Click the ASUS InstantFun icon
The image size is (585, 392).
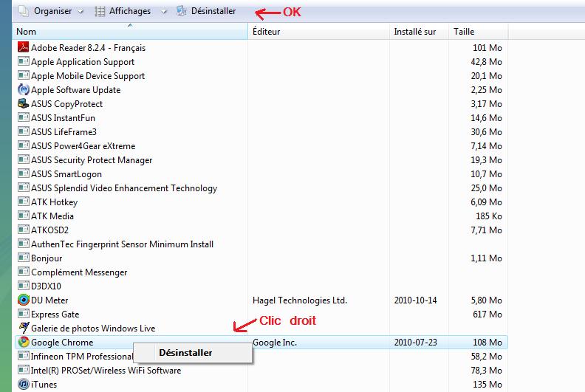coord(23,117)
